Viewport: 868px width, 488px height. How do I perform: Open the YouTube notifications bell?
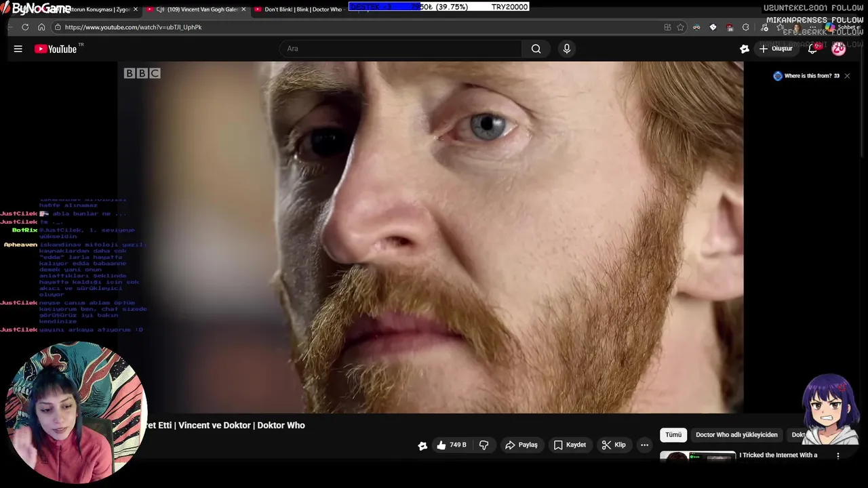[x=812, y=49]
